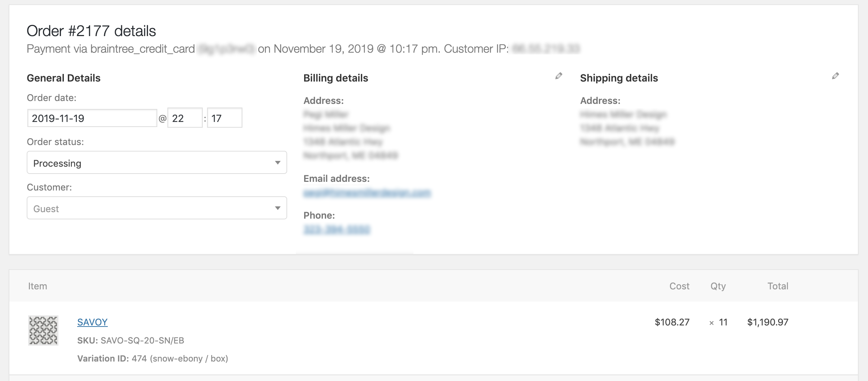Click the customer phone number link
The height and width of the screenshot is (381, 868).
pyautogui.click(x=336, y=230)
